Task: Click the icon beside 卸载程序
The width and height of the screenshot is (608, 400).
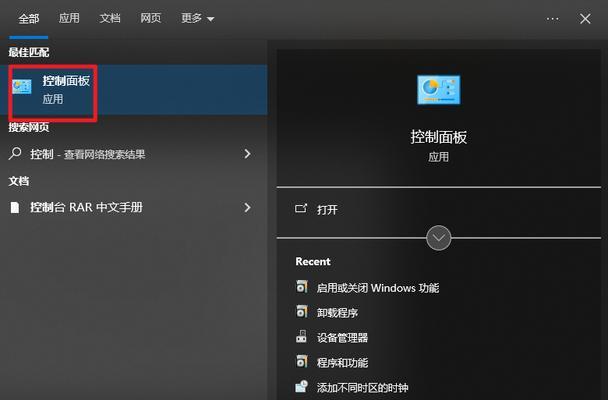Action: pos(302,311)
